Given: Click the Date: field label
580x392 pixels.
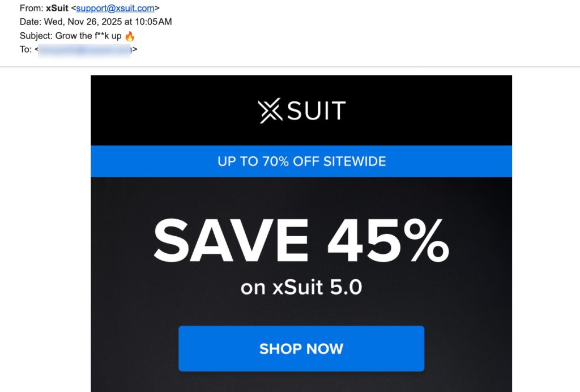Looking at the screenshot, I should (31, 22).
